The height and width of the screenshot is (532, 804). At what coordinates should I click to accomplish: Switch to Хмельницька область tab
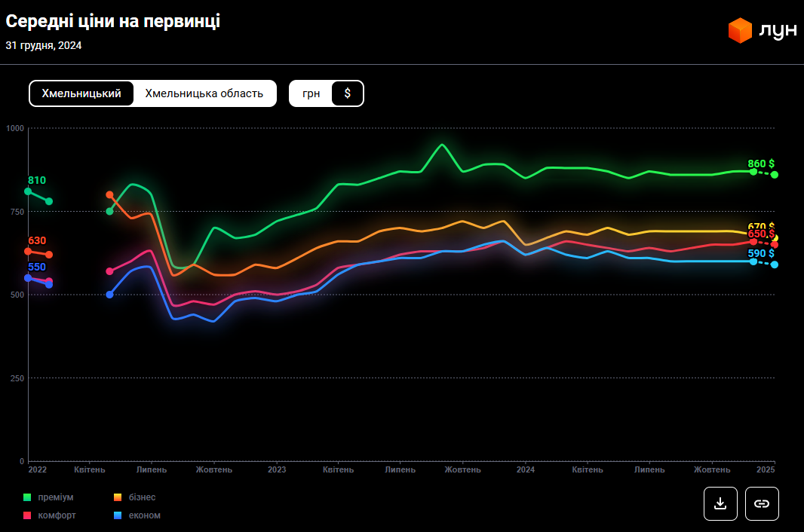[x=204, y=93]
